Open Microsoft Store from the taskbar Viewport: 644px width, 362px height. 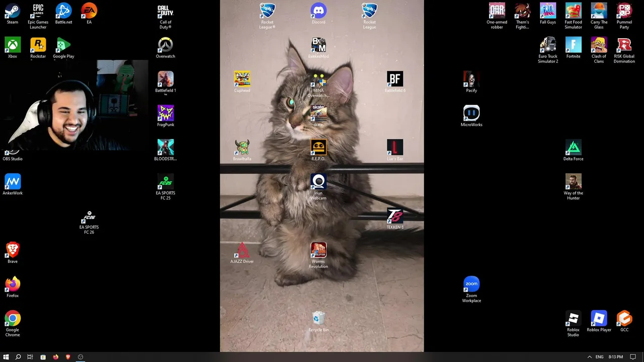(43, 357)
